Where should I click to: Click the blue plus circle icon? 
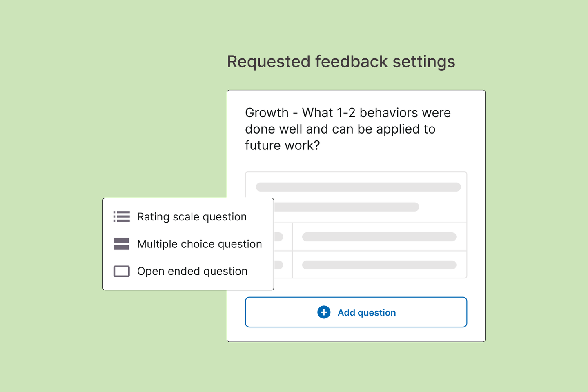click(324, 312)
